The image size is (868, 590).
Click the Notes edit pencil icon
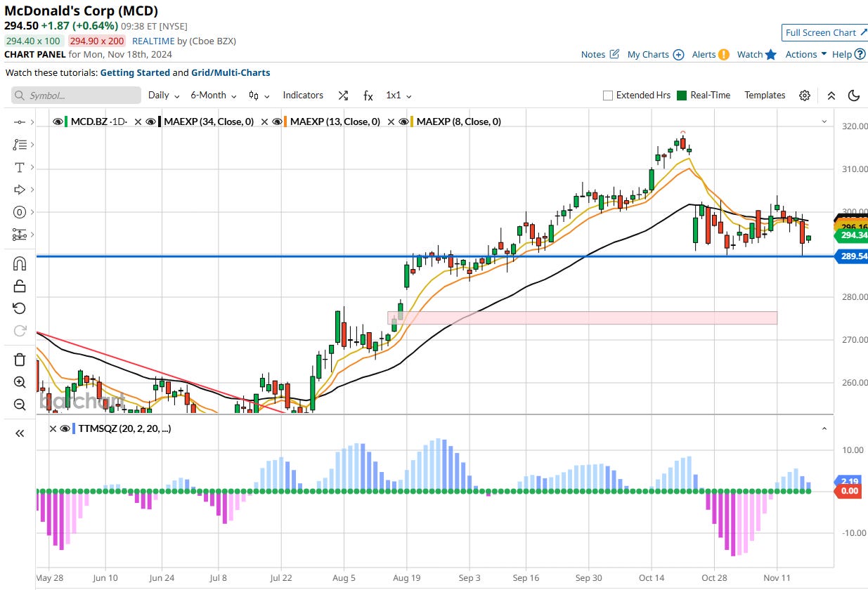pyautogui.click(x=614, y=54)
